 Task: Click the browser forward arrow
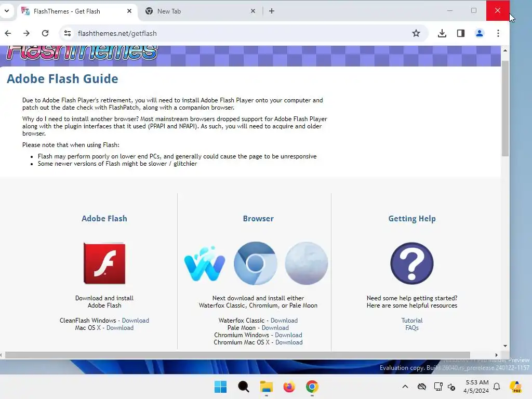26,33
